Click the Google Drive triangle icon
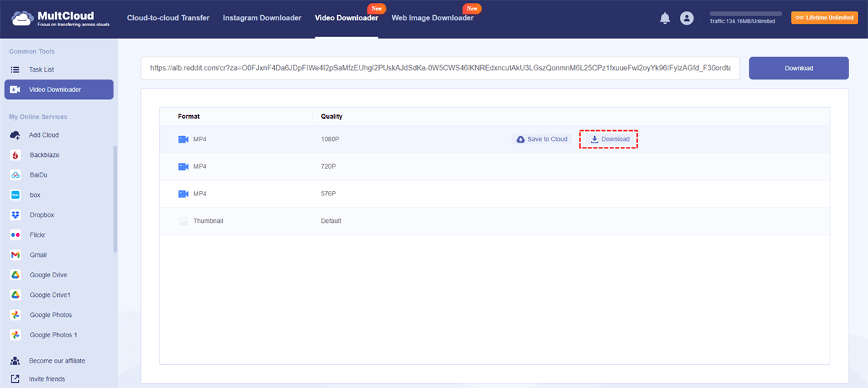The width and height of the screenshot is (868, 388). (x=14, y=275)
